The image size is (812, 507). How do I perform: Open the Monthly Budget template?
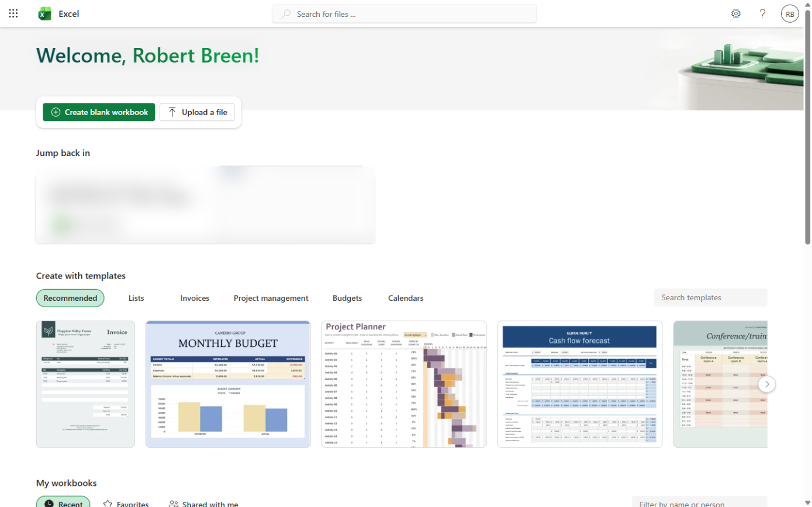point(228,384)
